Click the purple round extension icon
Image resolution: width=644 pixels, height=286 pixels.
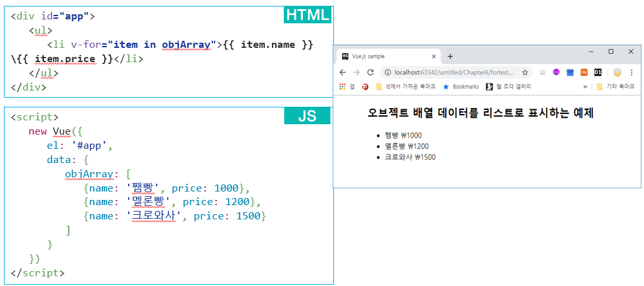(556, 72)
